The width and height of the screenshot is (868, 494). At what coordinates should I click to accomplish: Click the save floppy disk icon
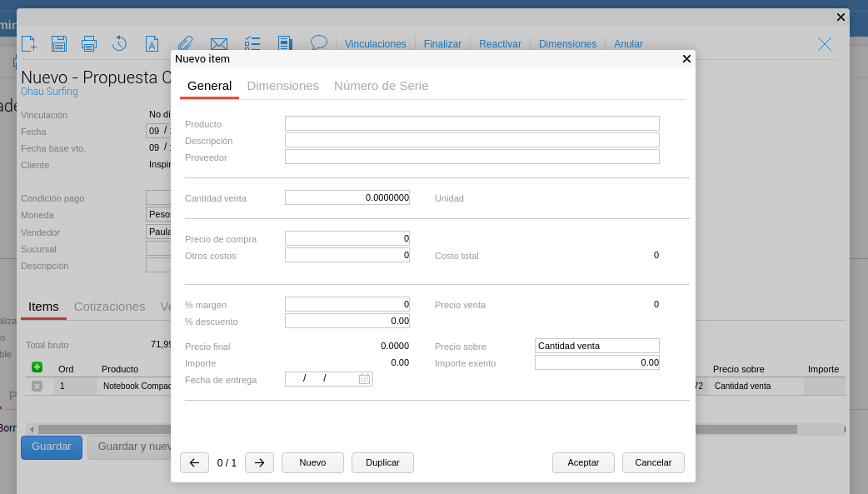pos(59,44)
